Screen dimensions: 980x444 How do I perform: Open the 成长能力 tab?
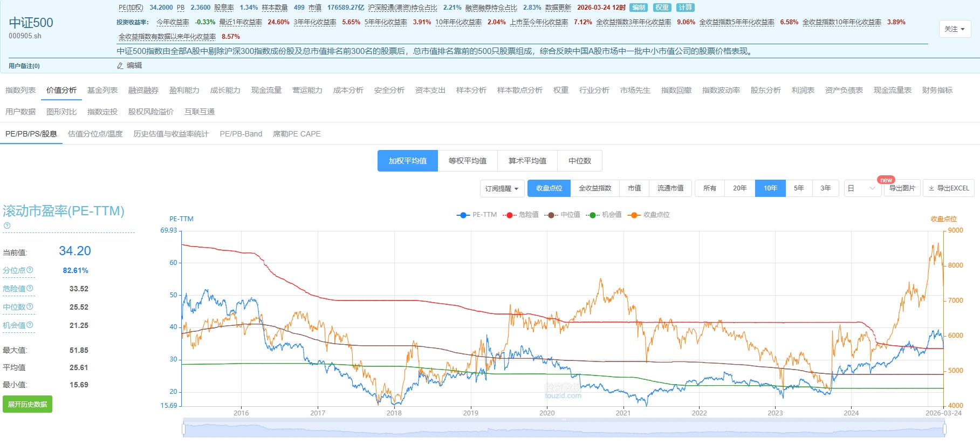(x=225, y=90)
